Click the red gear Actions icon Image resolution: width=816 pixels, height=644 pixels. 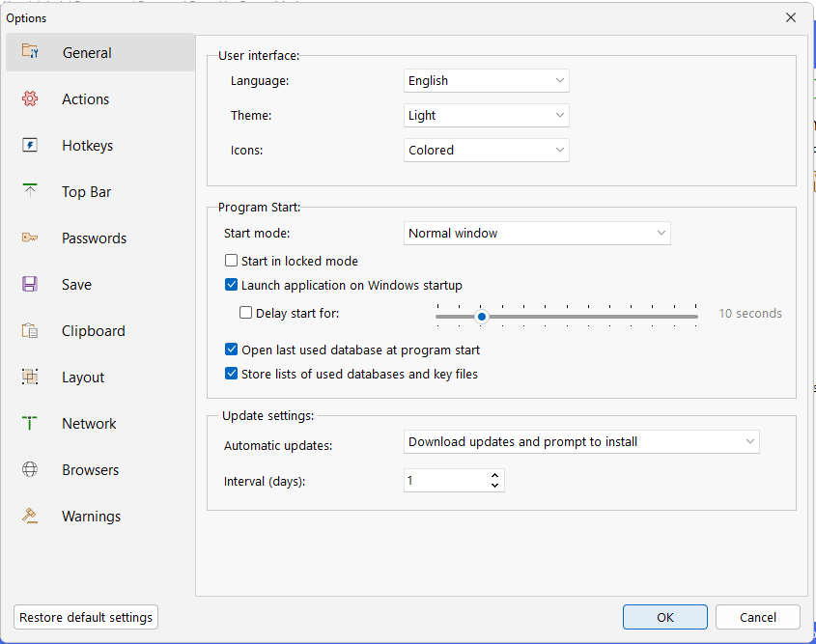click(x=30, y=98)
